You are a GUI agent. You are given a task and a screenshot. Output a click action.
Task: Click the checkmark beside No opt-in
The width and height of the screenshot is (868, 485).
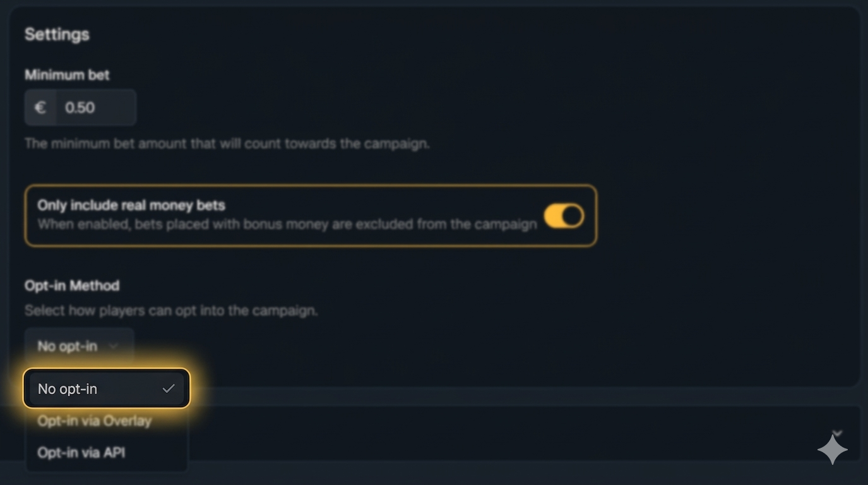tap(169, 389)
